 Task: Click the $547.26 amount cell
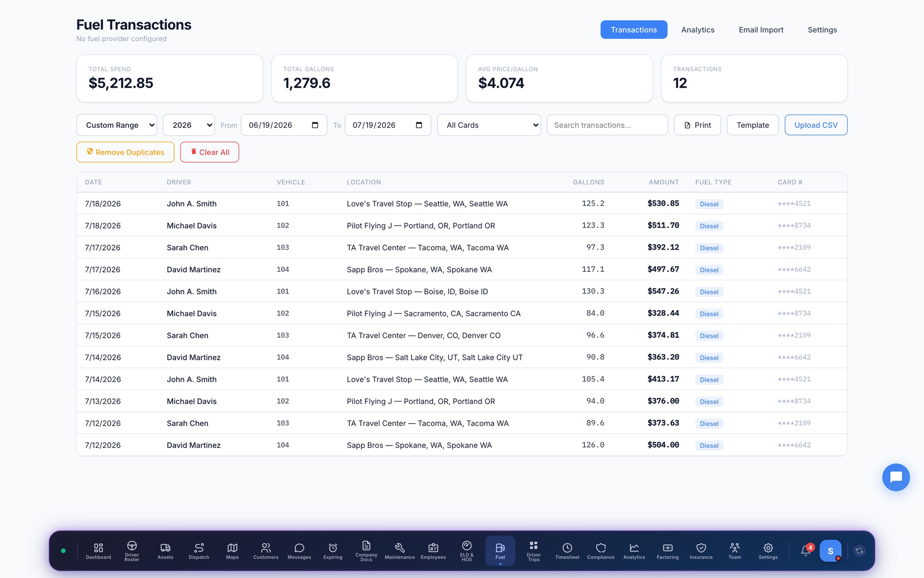pyautogui.click(x=663, y=291)
